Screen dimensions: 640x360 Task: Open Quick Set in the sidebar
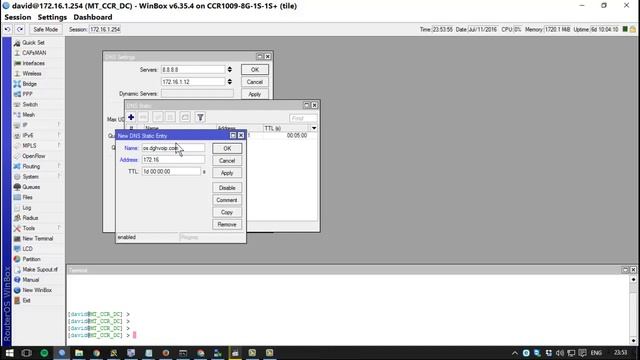33,42
